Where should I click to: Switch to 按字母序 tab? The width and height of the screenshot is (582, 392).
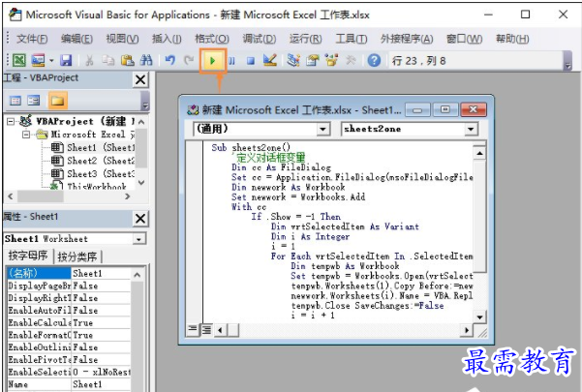[x=28, y=256]
